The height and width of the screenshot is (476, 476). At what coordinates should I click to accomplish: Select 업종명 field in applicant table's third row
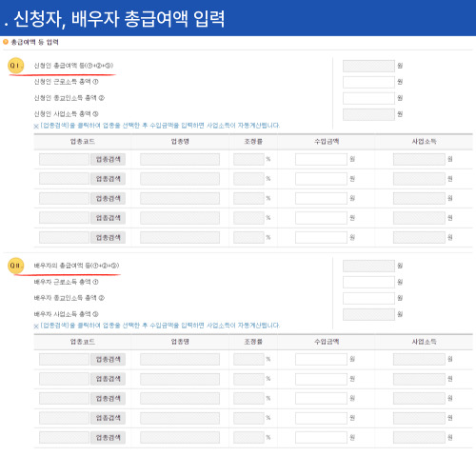(x=180, y=199)
